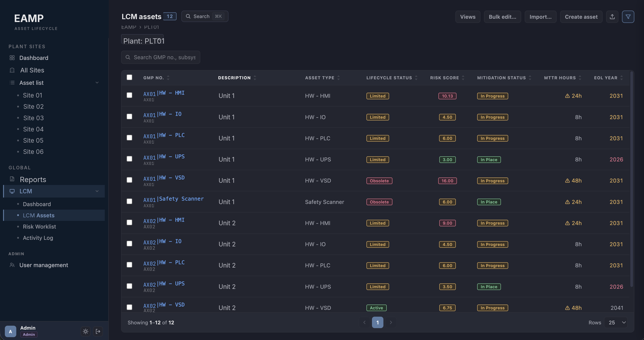Open the AX01 Safety Scanner asset link
The image size is (644, 340).
[x=173, y=199]
